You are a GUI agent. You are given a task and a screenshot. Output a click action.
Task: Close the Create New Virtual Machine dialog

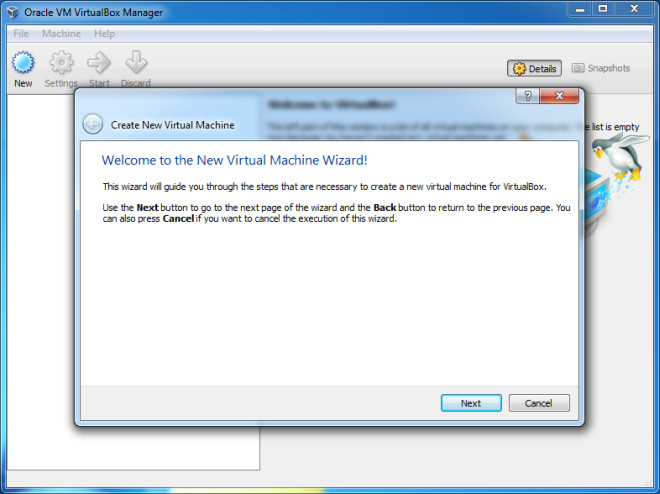[559, 96]
